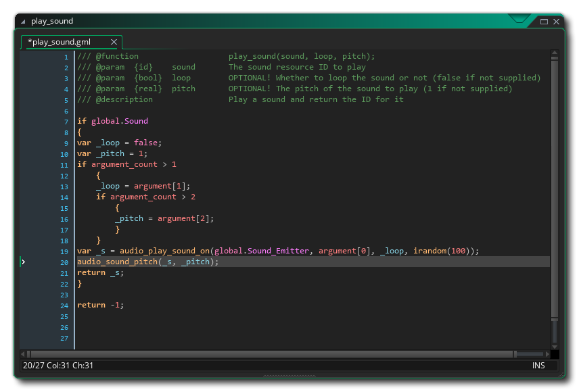
Task: Close the play_sound editor window
Action: point(556,22)
